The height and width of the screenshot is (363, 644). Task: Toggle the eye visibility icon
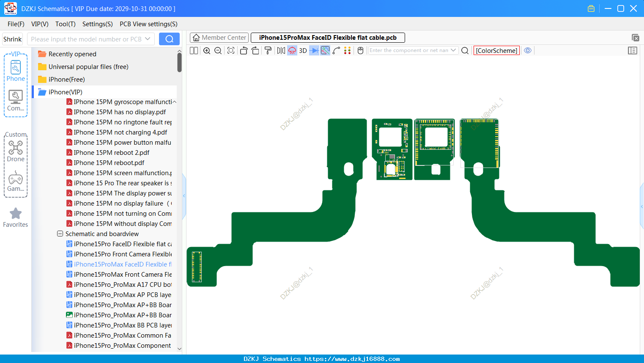[x=528, y=50]
